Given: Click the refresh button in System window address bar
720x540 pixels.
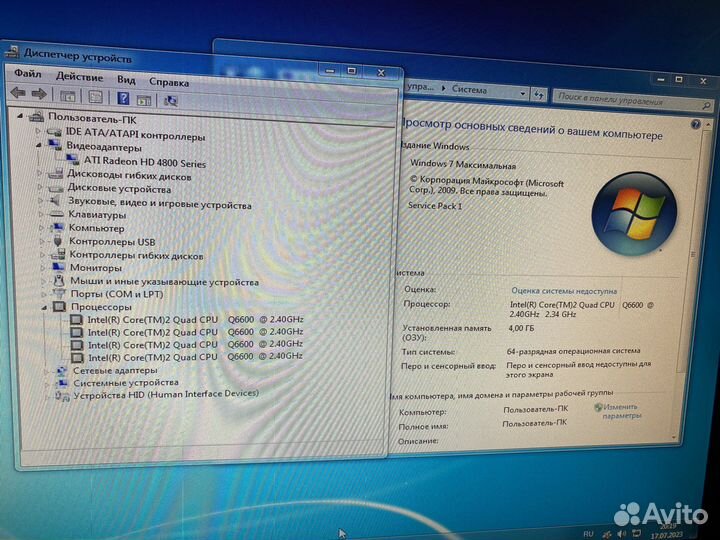Looking at the screenshot, I should (539, 95).
